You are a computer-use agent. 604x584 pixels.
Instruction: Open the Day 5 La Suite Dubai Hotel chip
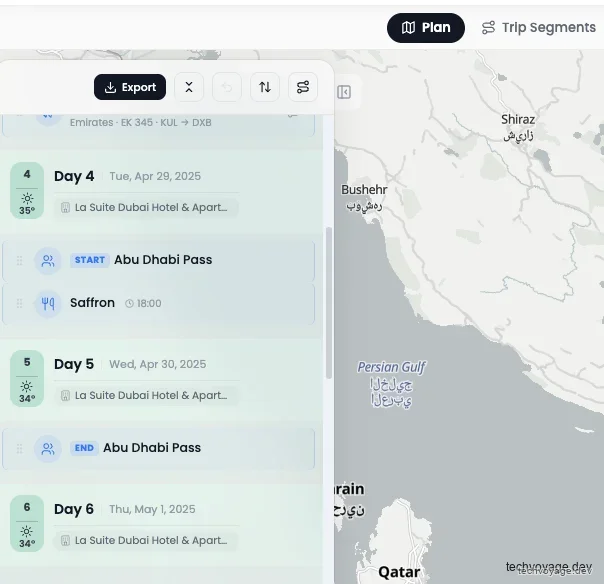146,395
